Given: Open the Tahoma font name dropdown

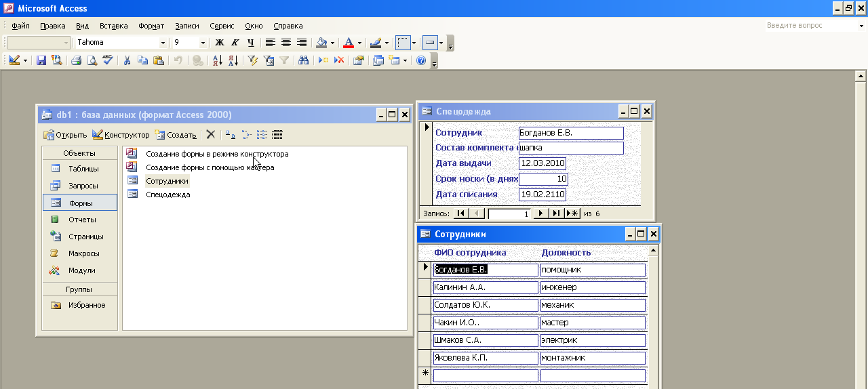Looking at the screenshot, I should pos(163,42).
